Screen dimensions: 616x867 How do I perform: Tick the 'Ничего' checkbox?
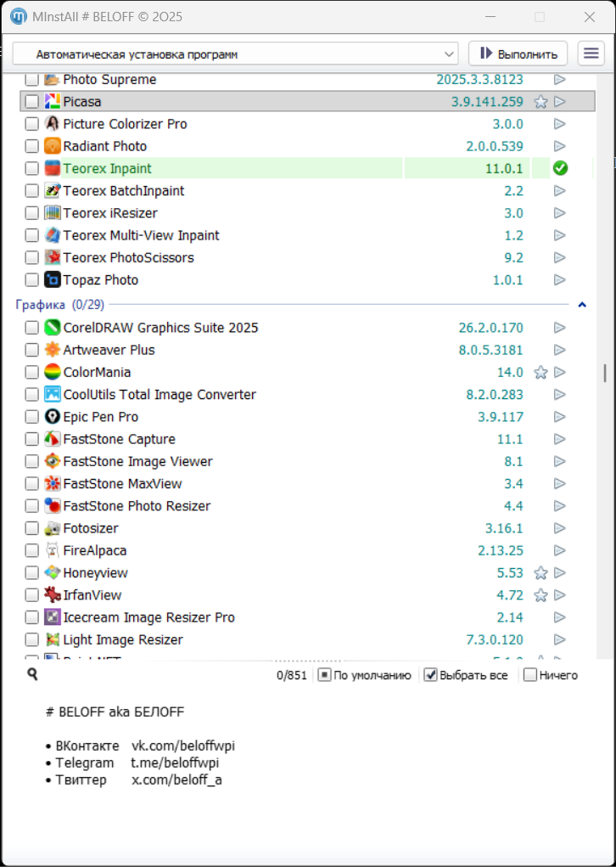tap(530, 675)
